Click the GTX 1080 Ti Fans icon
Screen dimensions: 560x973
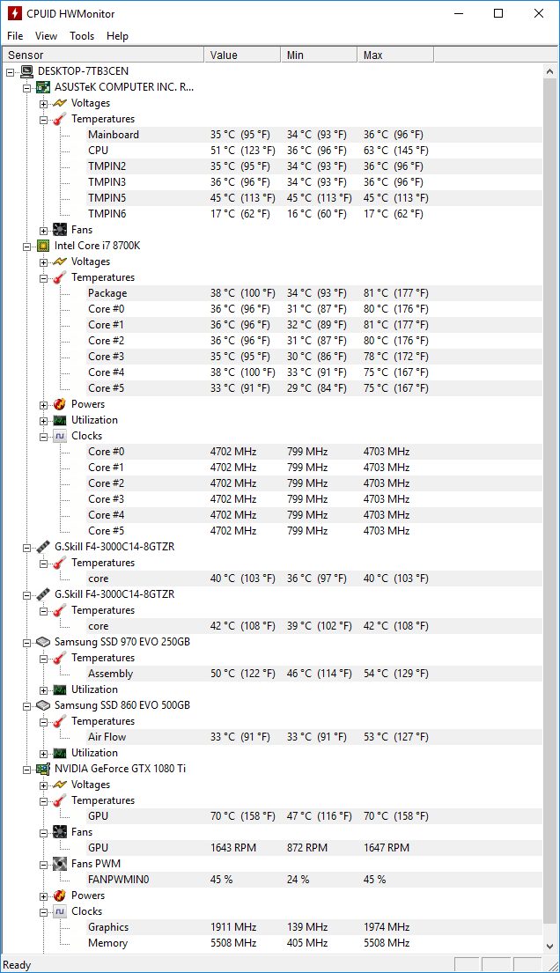pyautogui.click(x=60, y=832)
